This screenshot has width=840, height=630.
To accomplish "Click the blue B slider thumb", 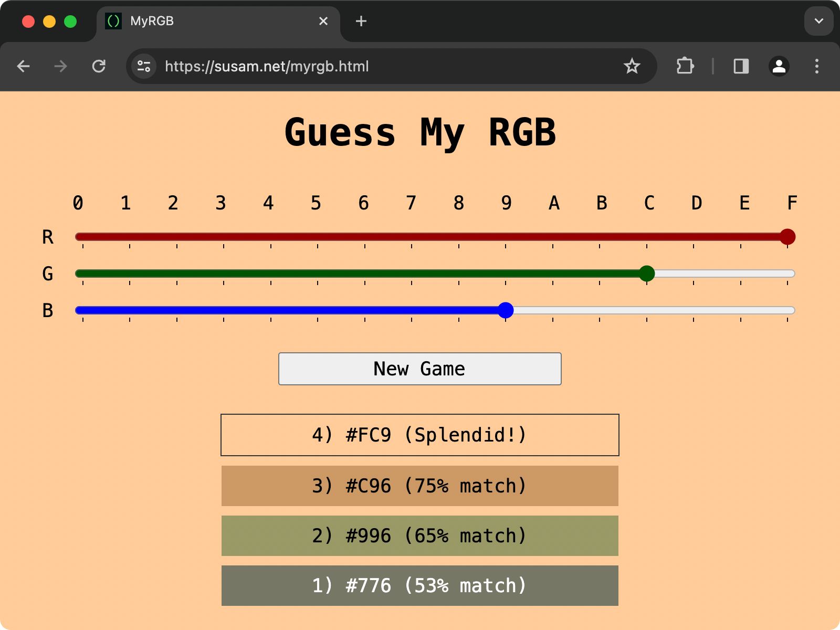I will pos(506,310).
